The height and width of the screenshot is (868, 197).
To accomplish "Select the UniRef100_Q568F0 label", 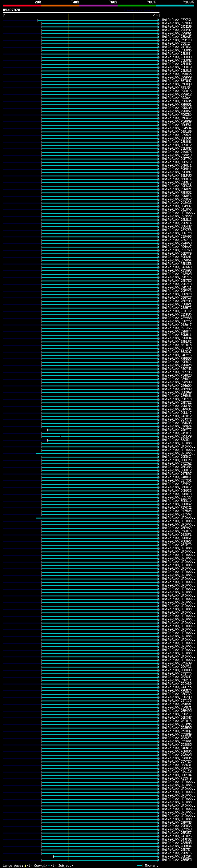I will 176,531.
